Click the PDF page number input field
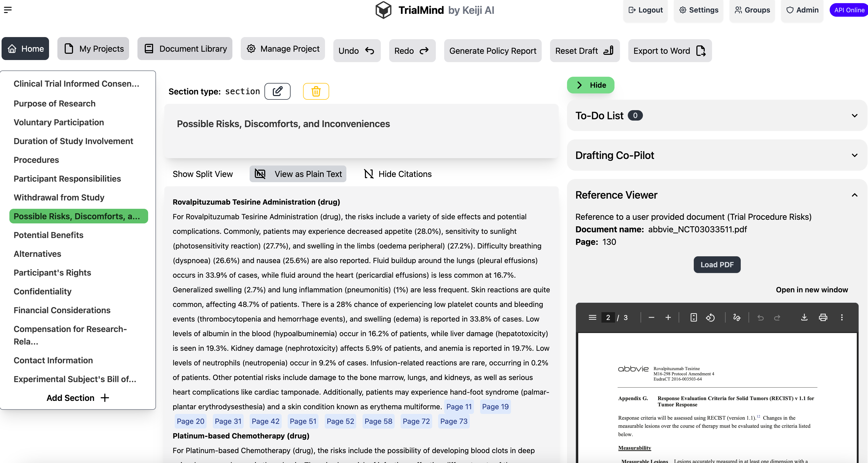This screenshot has height=463, width=868. tap(608, 317)
